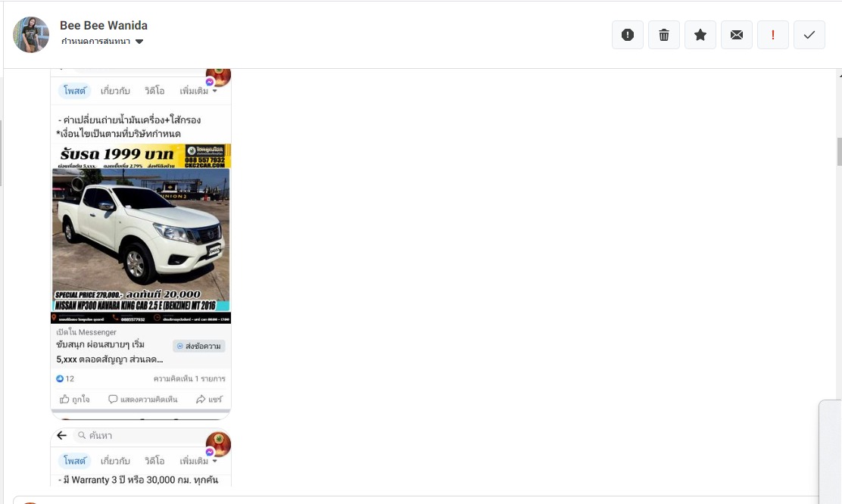
Task: Click เปิดใน Messenger text
Action: click(x=86, y=332)
